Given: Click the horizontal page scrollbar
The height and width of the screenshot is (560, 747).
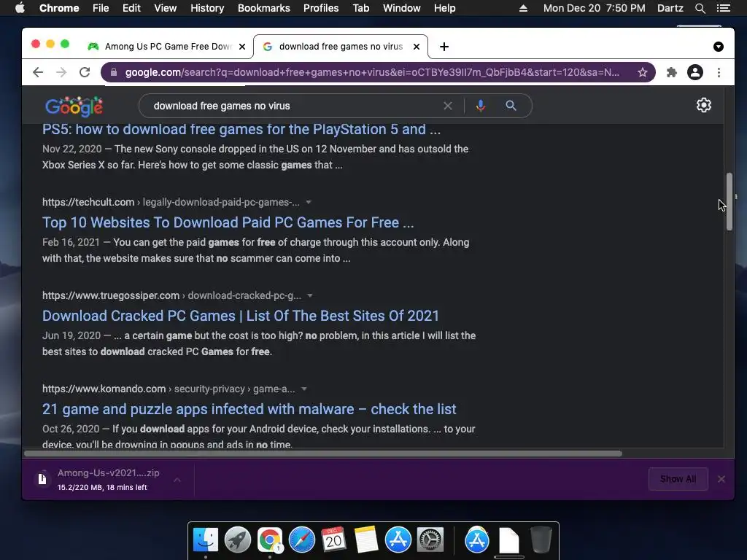Looking at the screenshot, I should (323, 454).
